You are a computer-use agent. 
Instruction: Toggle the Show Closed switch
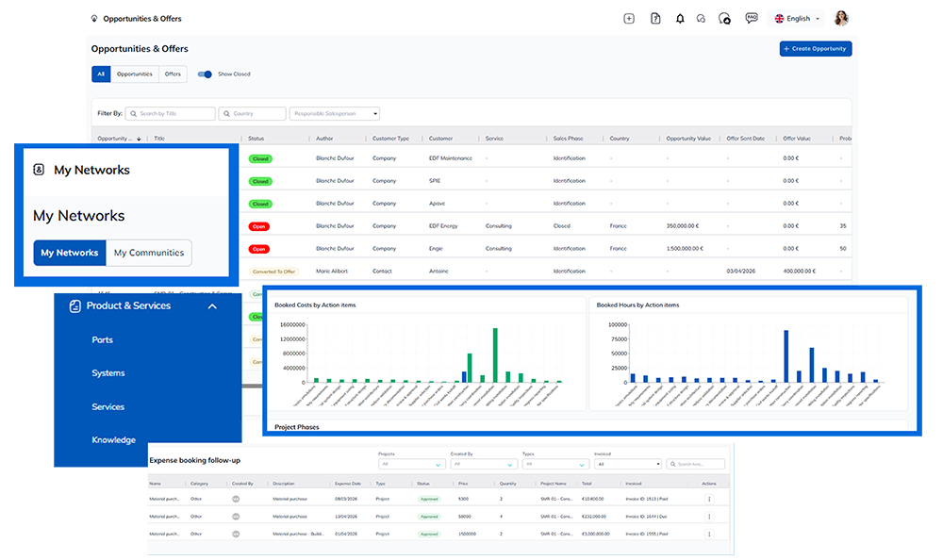(x=205, y=74)
